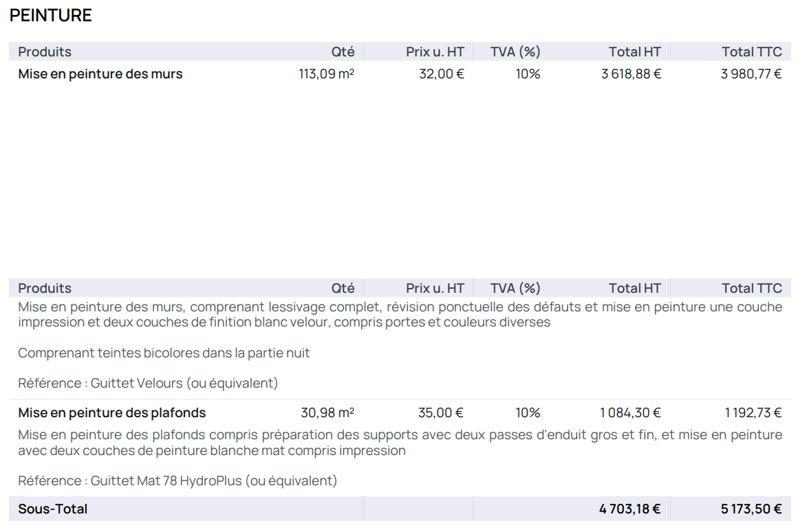798x532 pixels.
Task: Select the Total TTC value 1 192,73 €
Action: click(x=753, y=412)
